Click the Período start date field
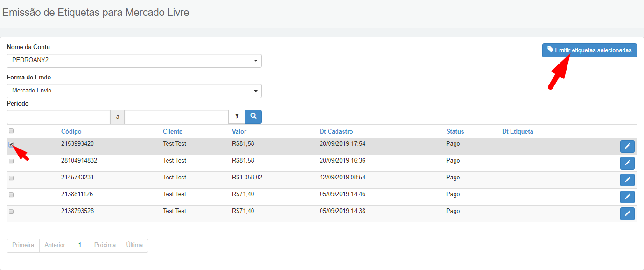 (x=58, y=117)
